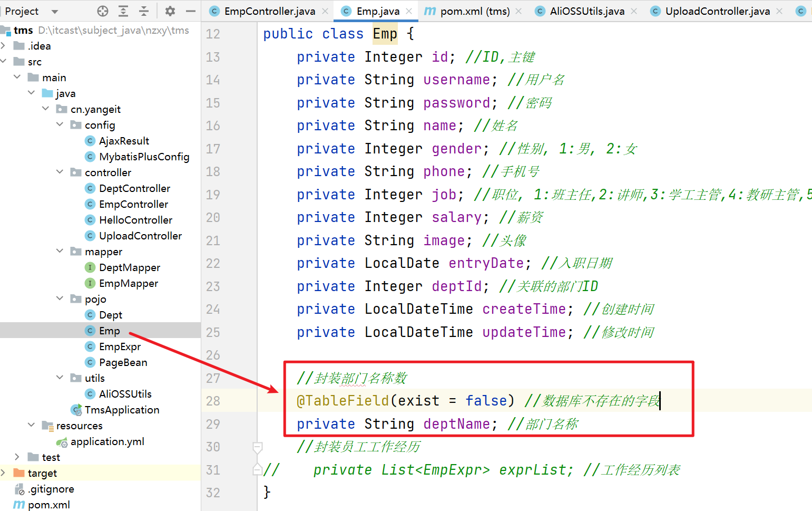Click the Collapse All icon in Project toolbar
This screenshot has width=812, height=511.
[144, 11]
